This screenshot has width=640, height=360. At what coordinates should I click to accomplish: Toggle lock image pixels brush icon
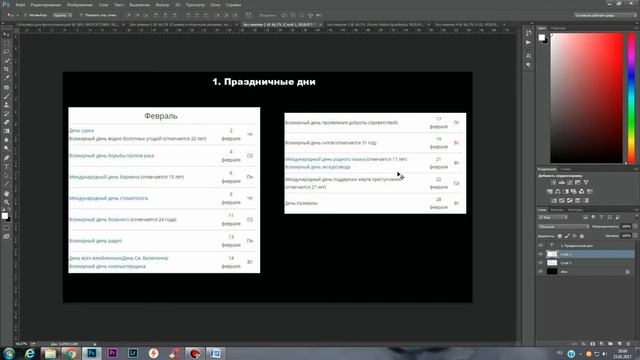pos(567,236)
